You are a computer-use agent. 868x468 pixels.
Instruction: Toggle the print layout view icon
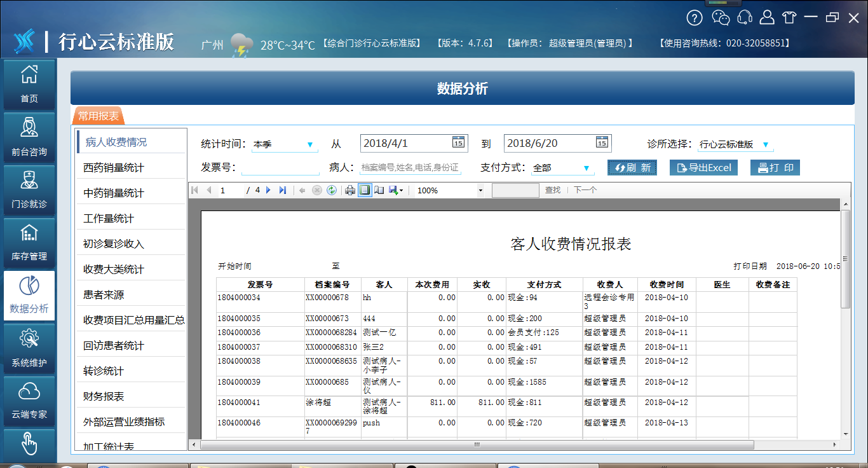pos(365,190)
